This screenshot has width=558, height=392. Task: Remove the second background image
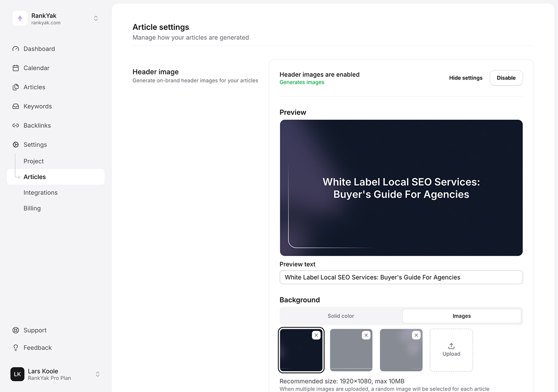[x=366, y=335]
